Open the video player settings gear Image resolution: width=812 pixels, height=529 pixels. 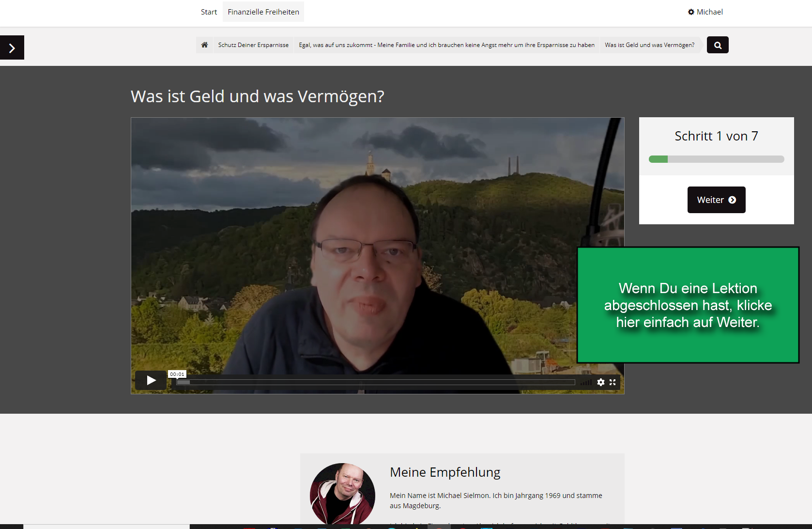pos(601,382)
